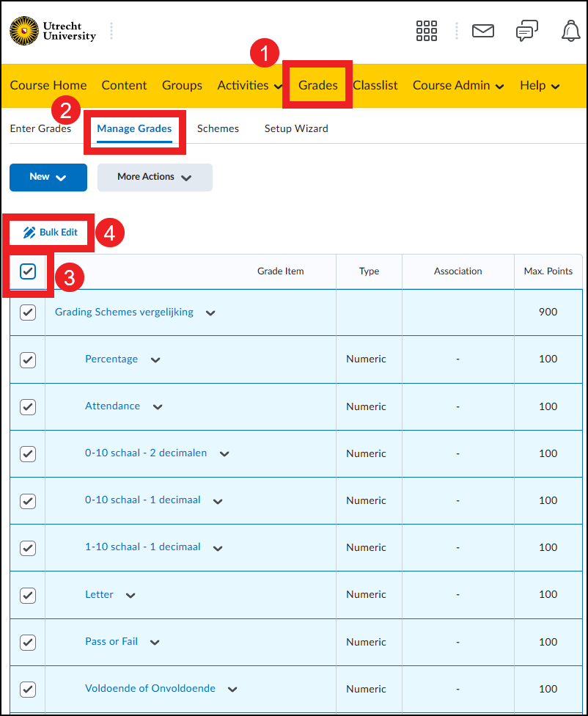The width and height of the screenshot is (588, 716).
Task: Open the Setup Wizard tab
Action: (x=296, y=128)
